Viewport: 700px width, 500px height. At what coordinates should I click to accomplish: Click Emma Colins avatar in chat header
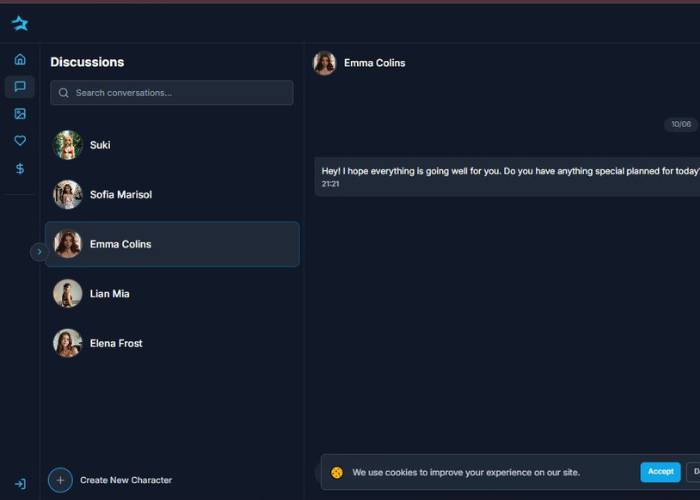(324, 63)
